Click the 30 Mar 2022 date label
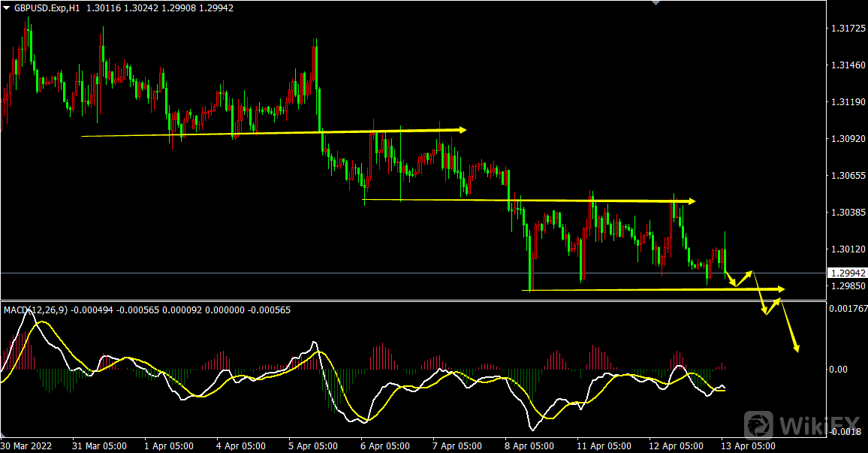This screenshot has height=453, width=868. [26, 445]
